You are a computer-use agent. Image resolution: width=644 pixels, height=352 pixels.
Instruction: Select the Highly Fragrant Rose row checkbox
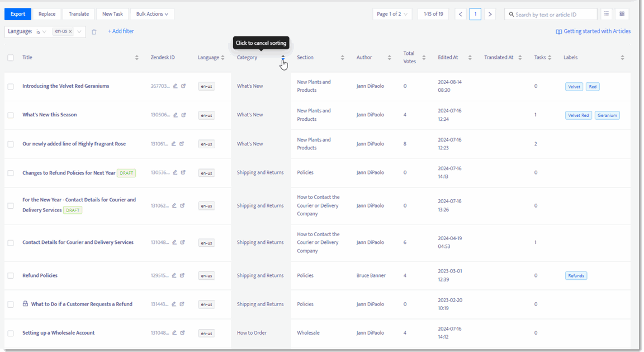[11, 144]
